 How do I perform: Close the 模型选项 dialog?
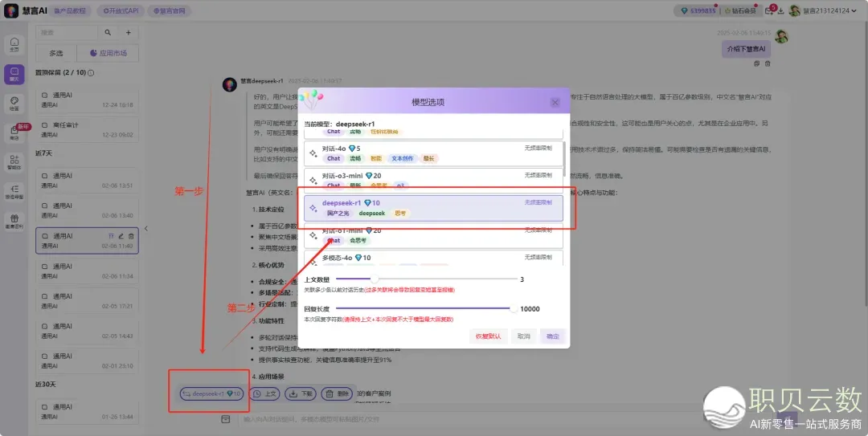click(555, 102)
